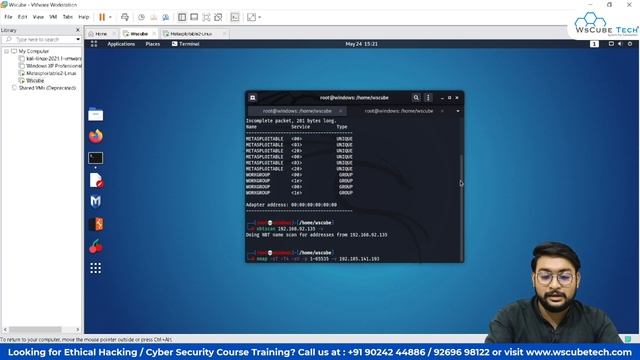
Task: Click the stretch guest toolbar icon
Action: [251, 17]
